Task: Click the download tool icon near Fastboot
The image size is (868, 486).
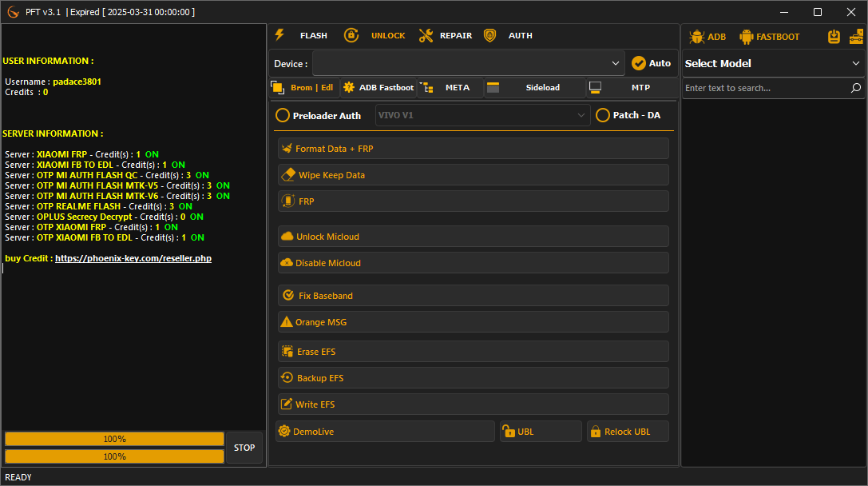Action: click(833, 36)
